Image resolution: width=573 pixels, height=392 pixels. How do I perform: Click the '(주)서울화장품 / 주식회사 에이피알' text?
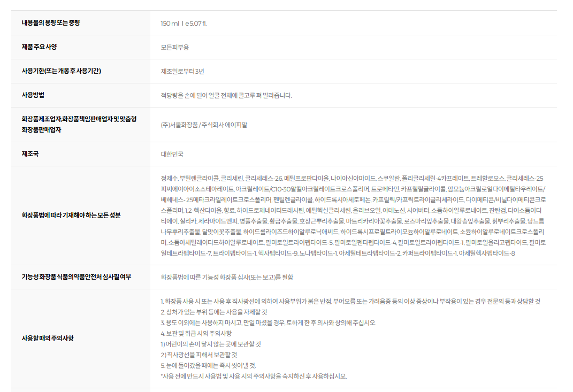pos(204,125)
